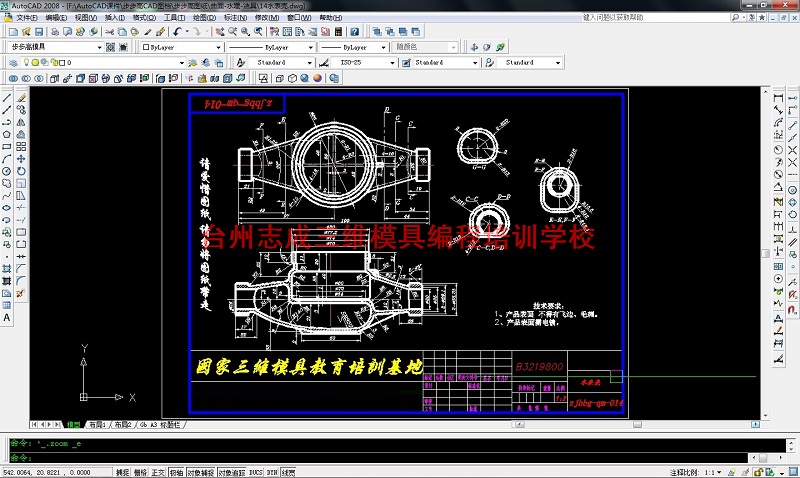Open the Layer Properties Manager icon
The width and height of the screenshot is (800, 478).
click(14, 63)
